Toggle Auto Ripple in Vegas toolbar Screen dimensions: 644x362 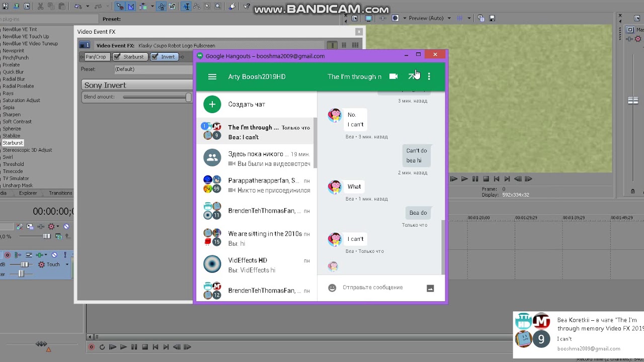coord(142,7)
